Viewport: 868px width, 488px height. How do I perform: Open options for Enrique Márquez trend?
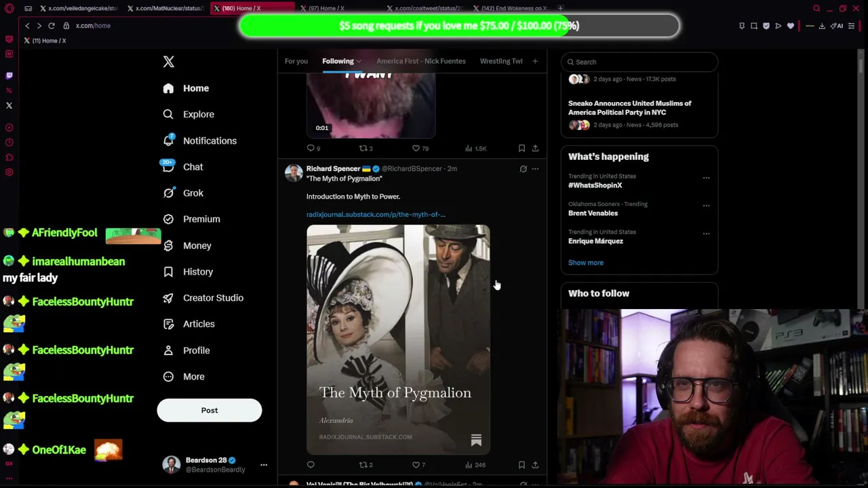tap(706, 234)
